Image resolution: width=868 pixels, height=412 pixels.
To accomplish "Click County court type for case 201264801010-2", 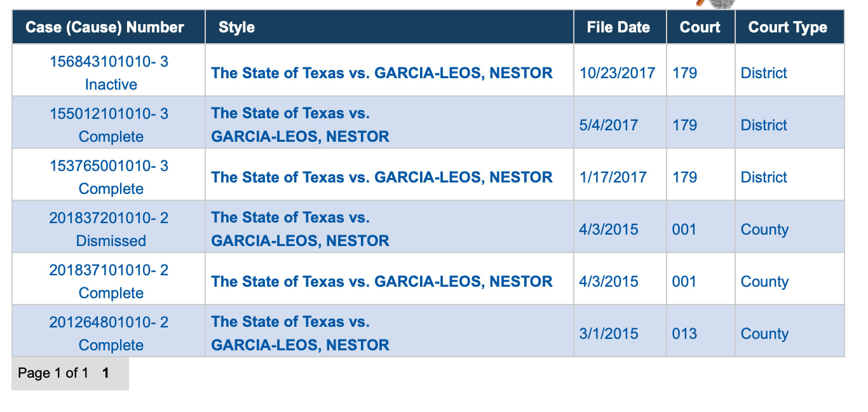I will (764, 334).
